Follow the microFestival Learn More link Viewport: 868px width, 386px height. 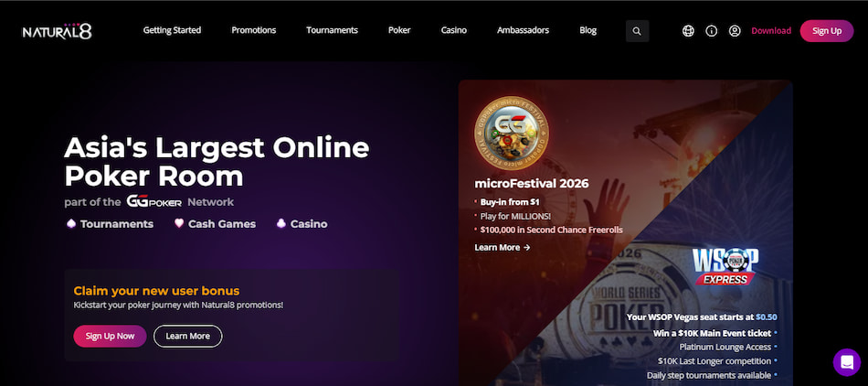pyautogui.click(x=503, y=248)
